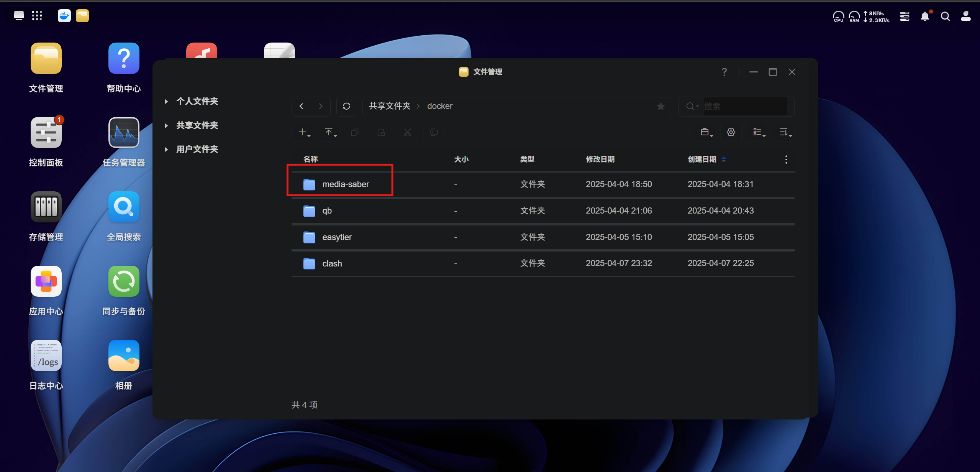
Task: Open the media-saber folder
Action: [345, 184]
